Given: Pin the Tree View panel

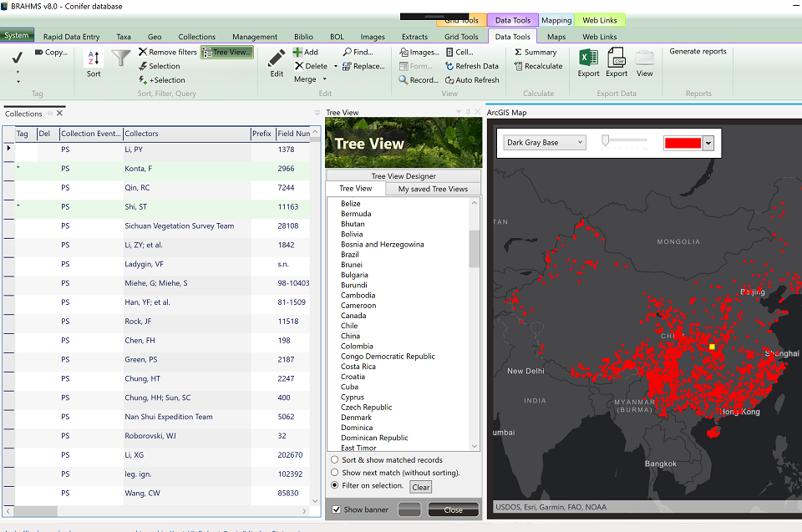Looking at the screenshot, I should click(468, 112).
